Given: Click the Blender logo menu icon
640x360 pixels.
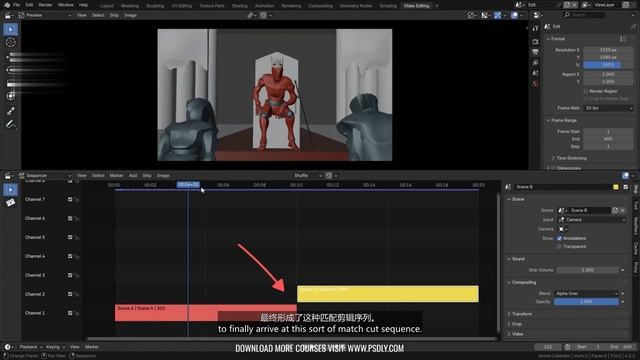Looking at the screenshot, I should click(x=7, y=5).
